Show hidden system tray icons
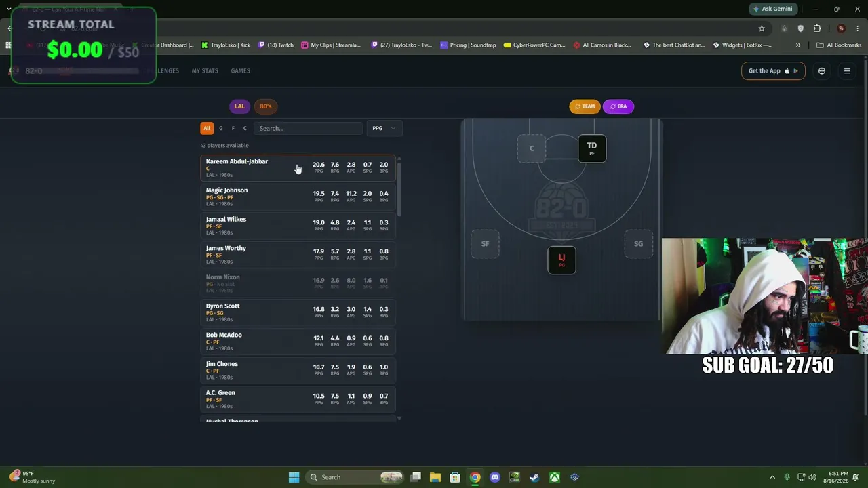This screenshot has height=488, width=868. click(772, 477)
